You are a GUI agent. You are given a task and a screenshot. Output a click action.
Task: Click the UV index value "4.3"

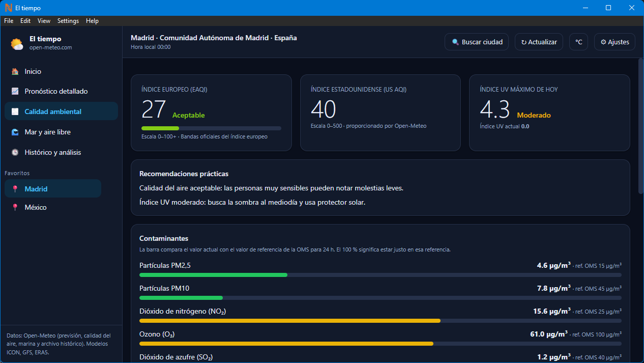pyautogui.click(x=495, y=109)
